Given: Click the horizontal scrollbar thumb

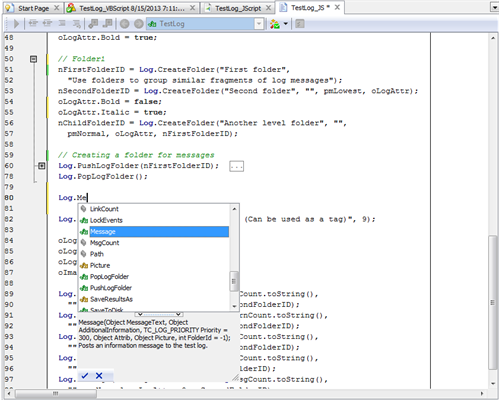Looking at the screenshot, I should pos(56,394).
